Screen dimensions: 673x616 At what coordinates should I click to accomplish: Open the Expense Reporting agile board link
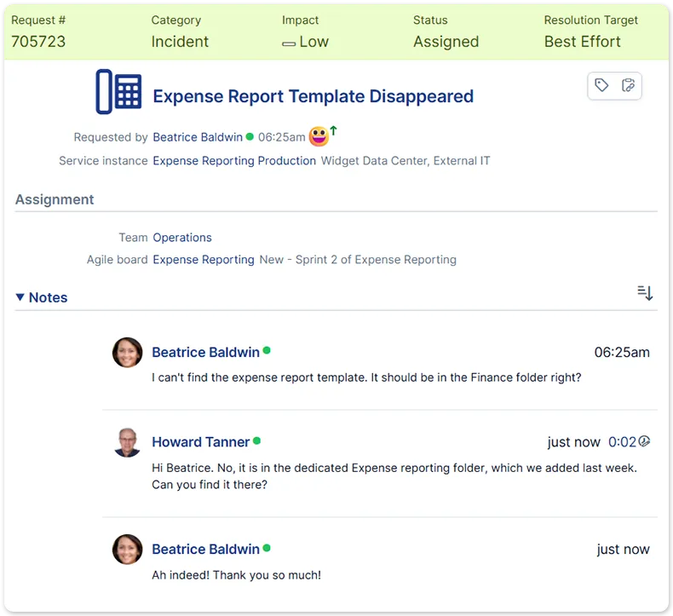(x=204, y=259)
